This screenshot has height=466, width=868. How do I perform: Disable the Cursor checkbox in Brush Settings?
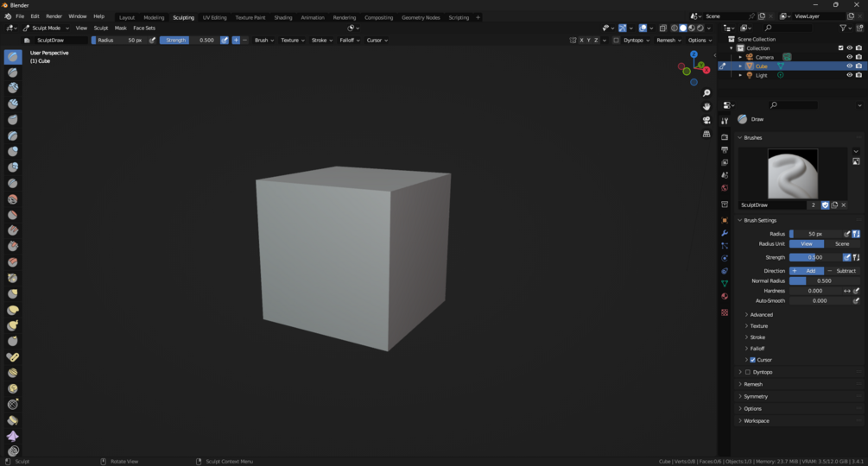(x=752, y=360)
